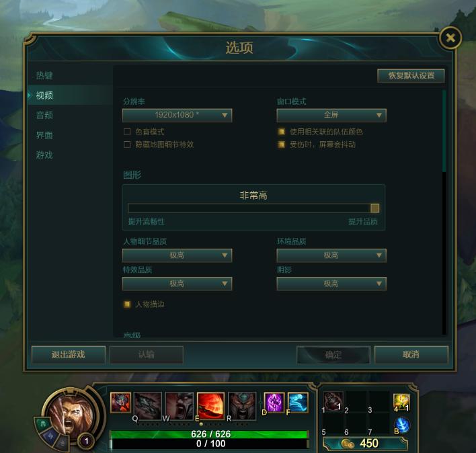Click the blue recall B icon
Image resolution: width=476 pixels, height=453 pixels.
(402, 425)
